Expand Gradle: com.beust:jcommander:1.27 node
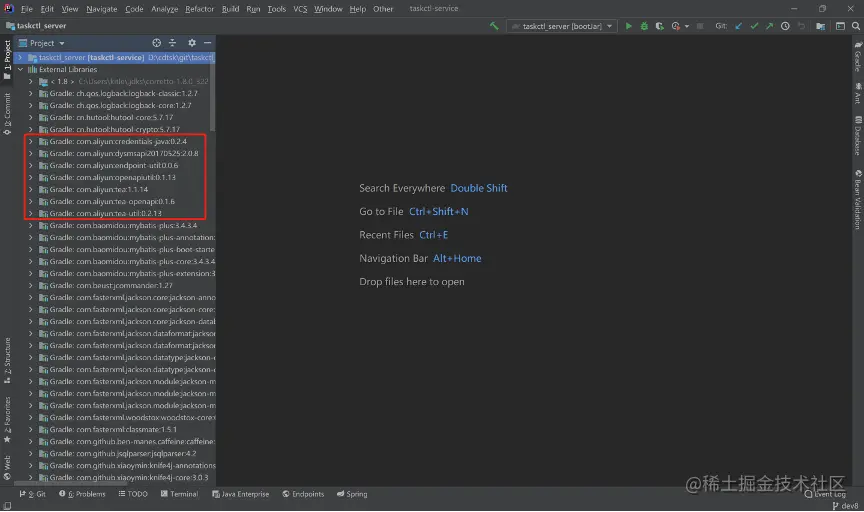Screen dimensions: 864x512 31,285
